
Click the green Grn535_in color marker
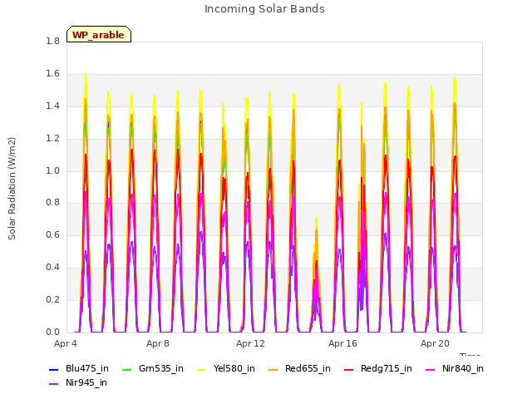tap(126, 369)
